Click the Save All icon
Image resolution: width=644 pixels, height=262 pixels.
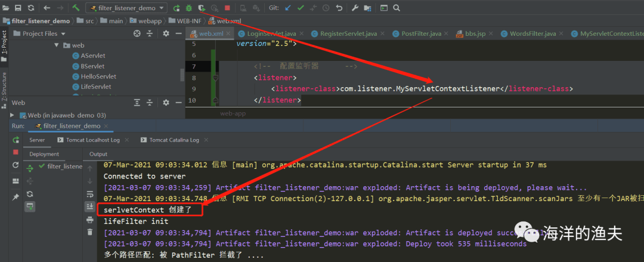(x=18, y=8)
